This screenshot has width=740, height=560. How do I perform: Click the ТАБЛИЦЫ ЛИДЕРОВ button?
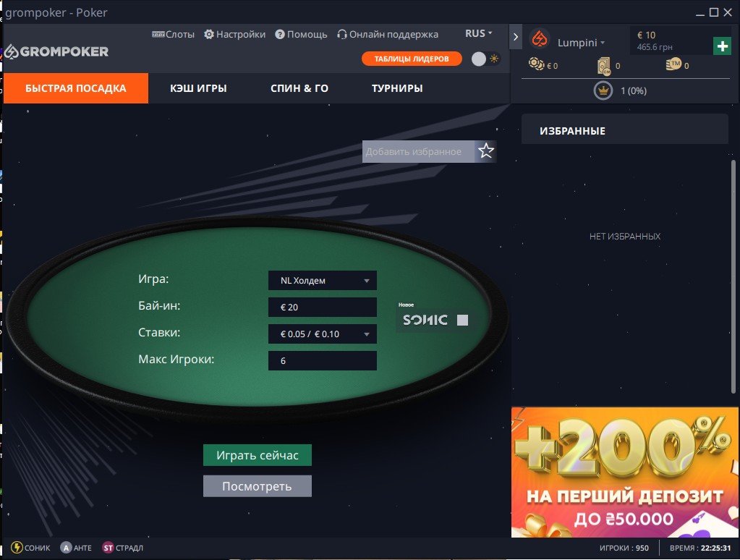click(x=412, y=59)
